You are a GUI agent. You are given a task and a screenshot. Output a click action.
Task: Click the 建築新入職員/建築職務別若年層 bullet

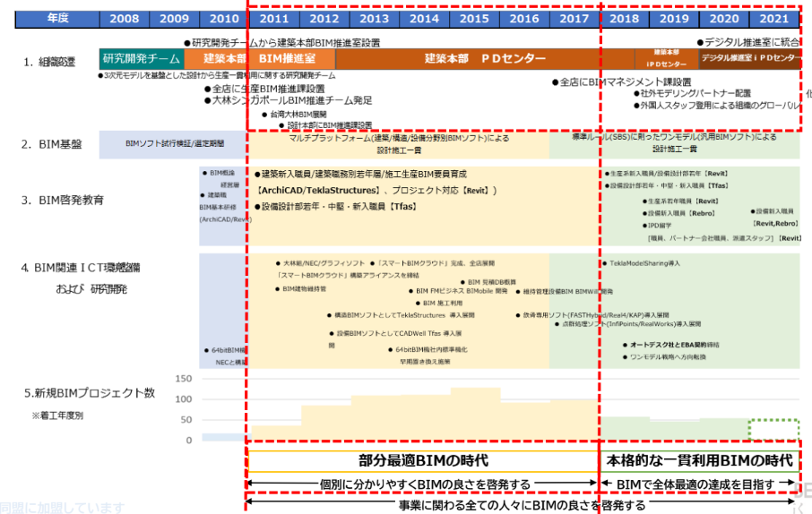360,174
